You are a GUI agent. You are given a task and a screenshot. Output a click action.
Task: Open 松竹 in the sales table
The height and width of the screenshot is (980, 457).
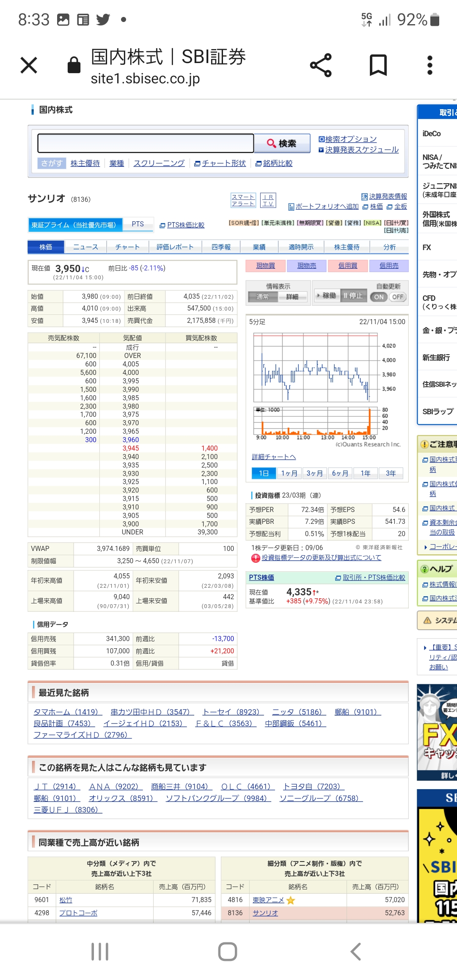(x=66, y=900)
